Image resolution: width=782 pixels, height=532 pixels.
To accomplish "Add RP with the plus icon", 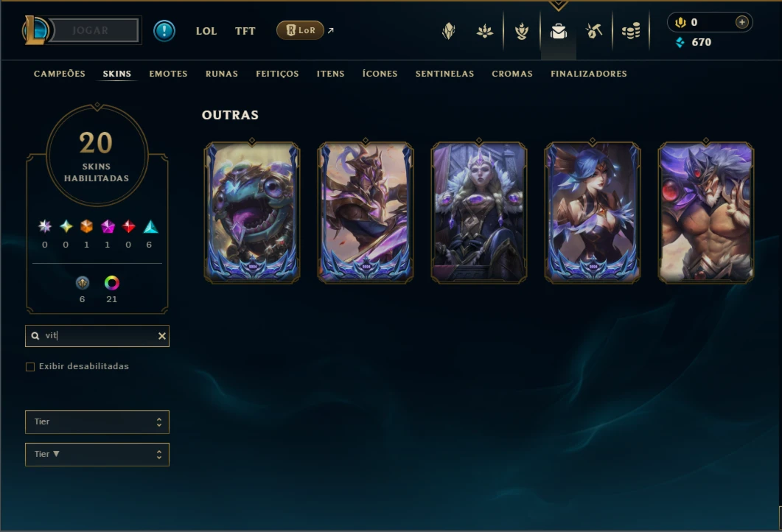I will coord(742,22).
